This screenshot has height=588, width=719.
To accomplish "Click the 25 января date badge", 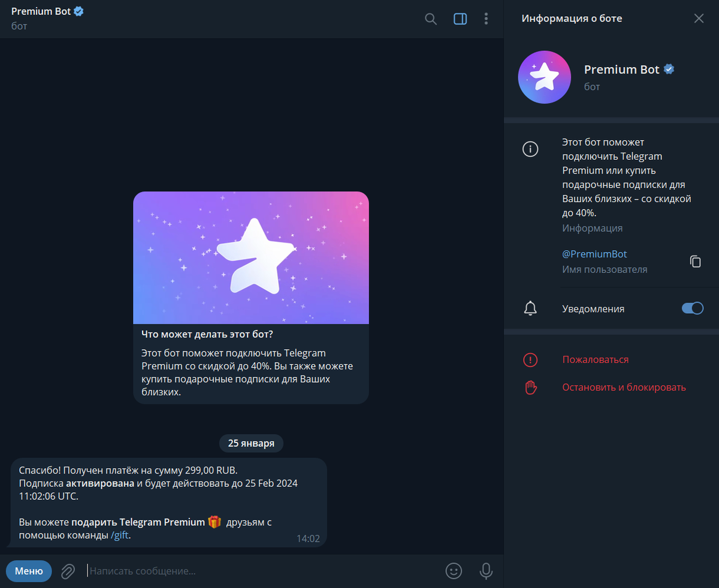I will (x=251, y=443).
